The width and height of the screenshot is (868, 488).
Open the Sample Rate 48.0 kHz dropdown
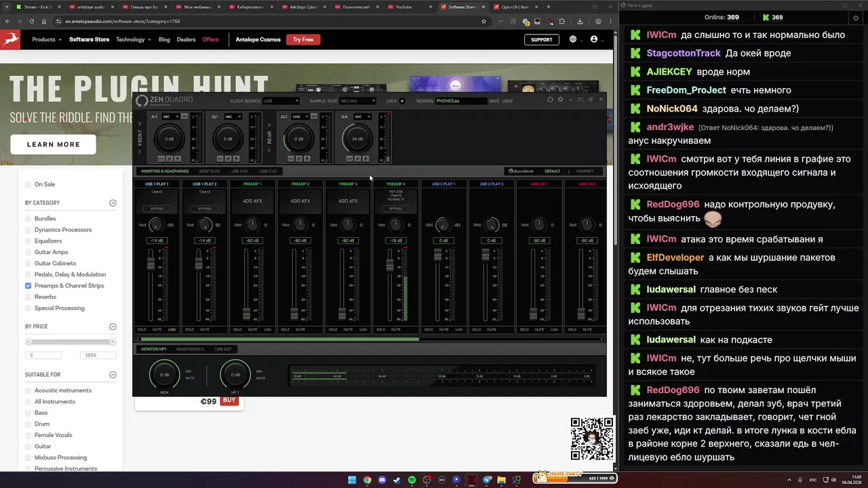[357, 101]
